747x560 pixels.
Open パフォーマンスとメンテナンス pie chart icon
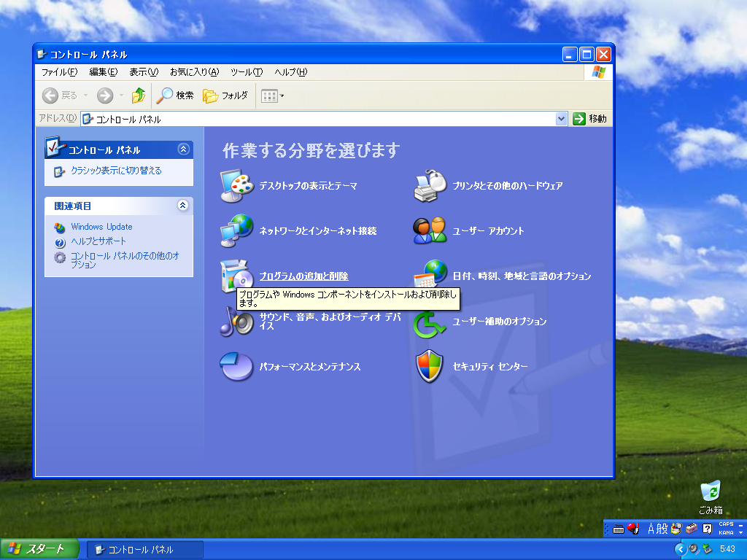click(x=237, y=366)
